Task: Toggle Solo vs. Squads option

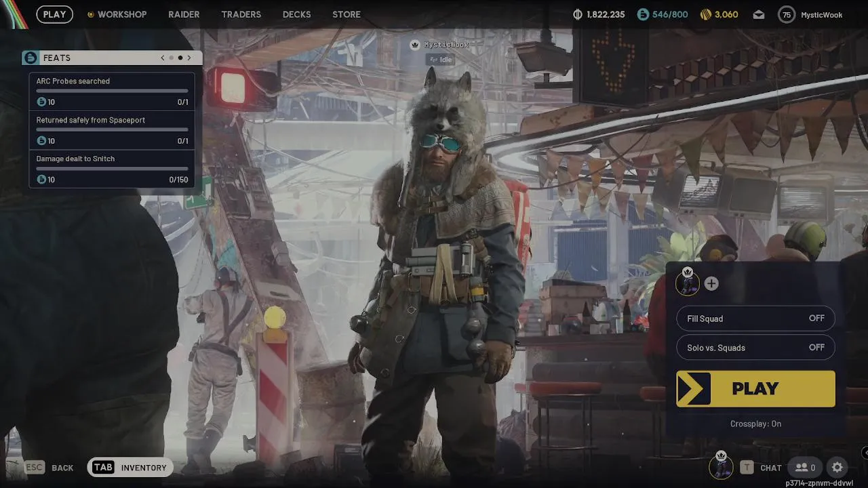Action: [x=755, y=348]
